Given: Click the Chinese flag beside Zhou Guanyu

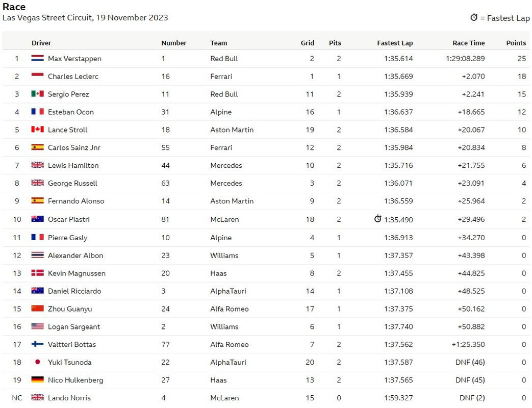Looking at the screenshot, I should click(37, 308).
